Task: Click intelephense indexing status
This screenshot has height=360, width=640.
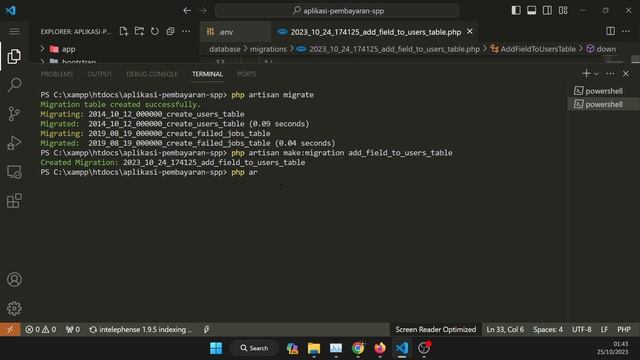Action: click(x=141, y=329)
